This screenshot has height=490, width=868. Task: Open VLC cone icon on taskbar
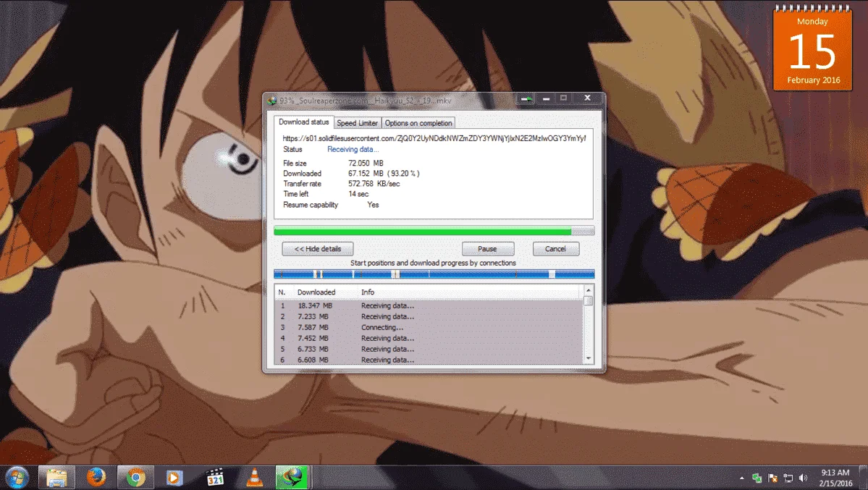(254, 477)
